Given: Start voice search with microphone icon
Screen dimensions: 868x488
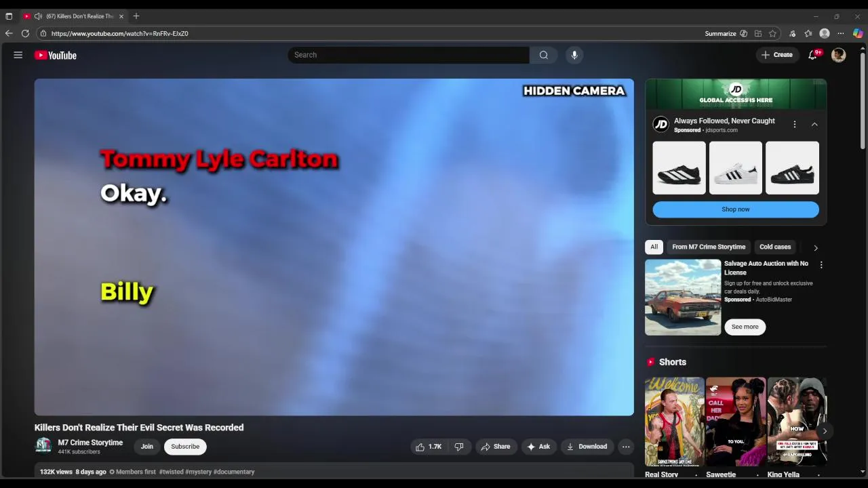Looking at the screenshot, I should 574,55.
